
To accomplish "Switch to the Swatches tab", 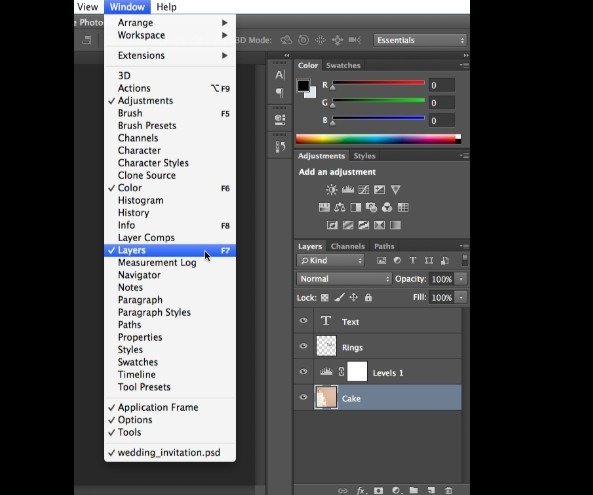I will (x=343, y=65).
